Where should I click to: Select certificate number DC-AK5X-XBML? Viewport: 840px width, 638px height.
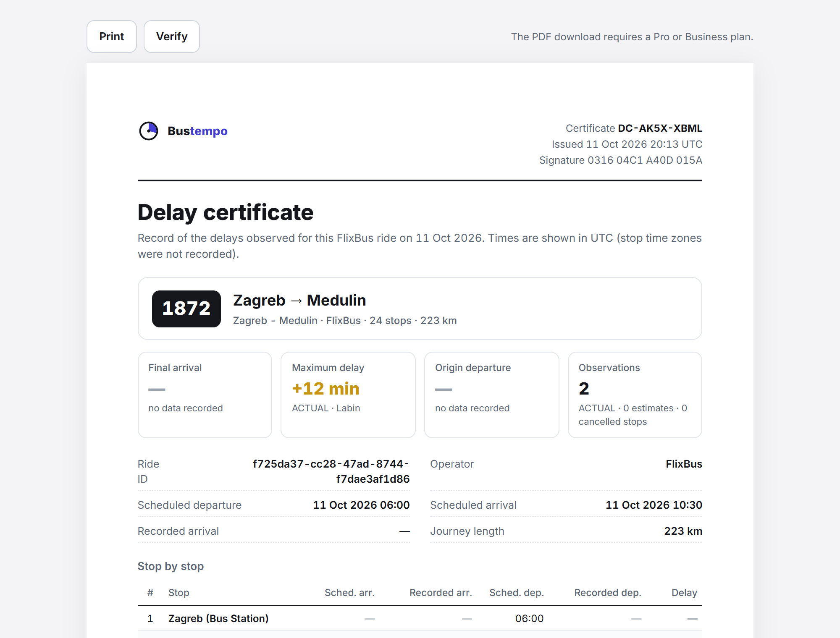pyautogui.click(x=660, y=128)
